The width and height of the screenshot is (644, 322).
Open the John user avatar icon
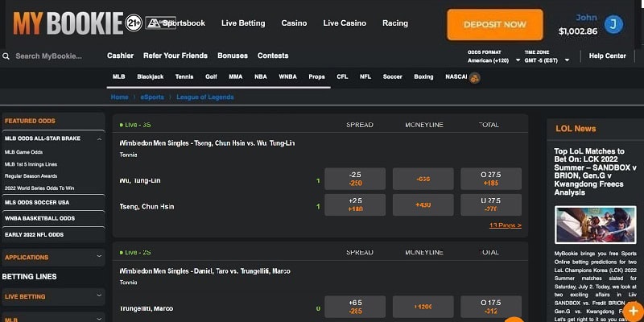pyautogui.click(x=613, y=25)
